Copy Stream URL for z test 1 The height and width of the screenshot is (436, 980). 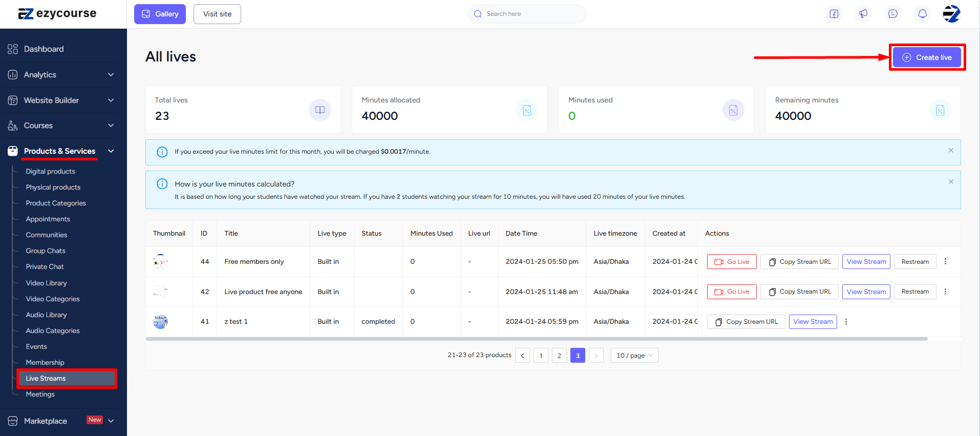point(746,322)
